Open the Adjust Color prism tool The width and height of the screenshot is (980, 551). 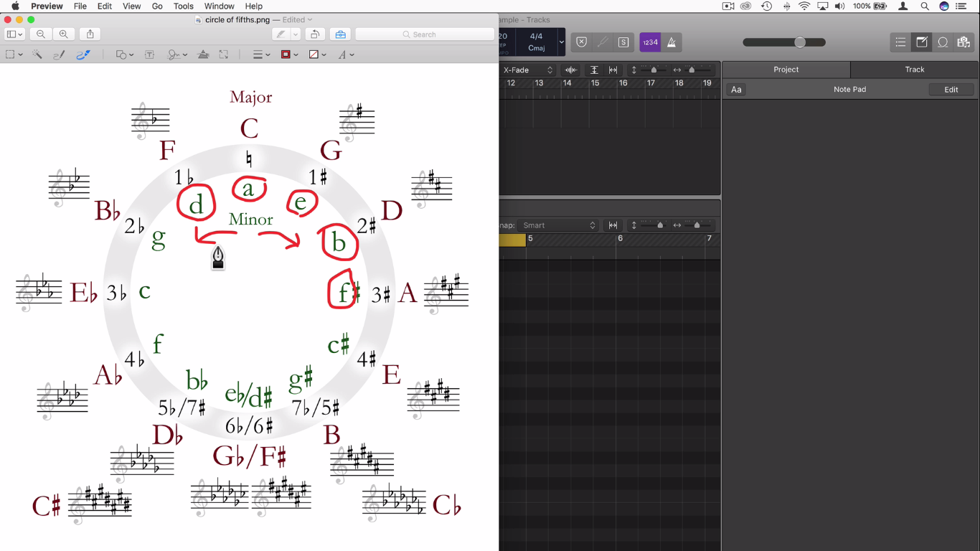click(203, 55)
